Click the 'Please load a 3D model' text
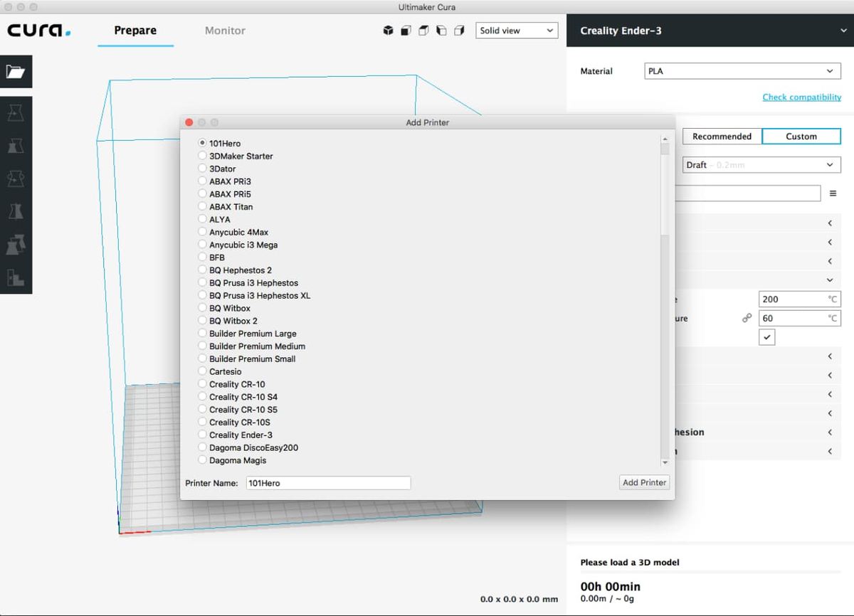The width and height of the screenshot is (854, 616). [x=630, y=562]
